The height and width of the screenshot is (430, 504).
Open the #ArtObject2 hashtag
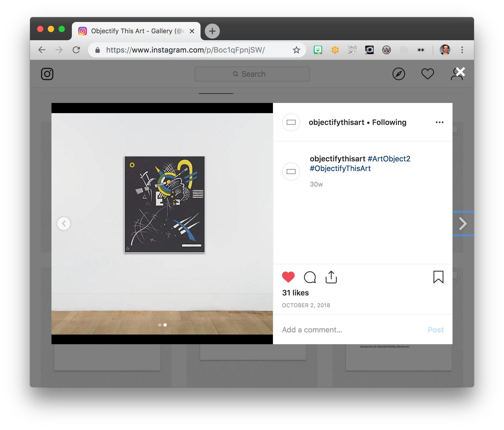pos(389,159)
